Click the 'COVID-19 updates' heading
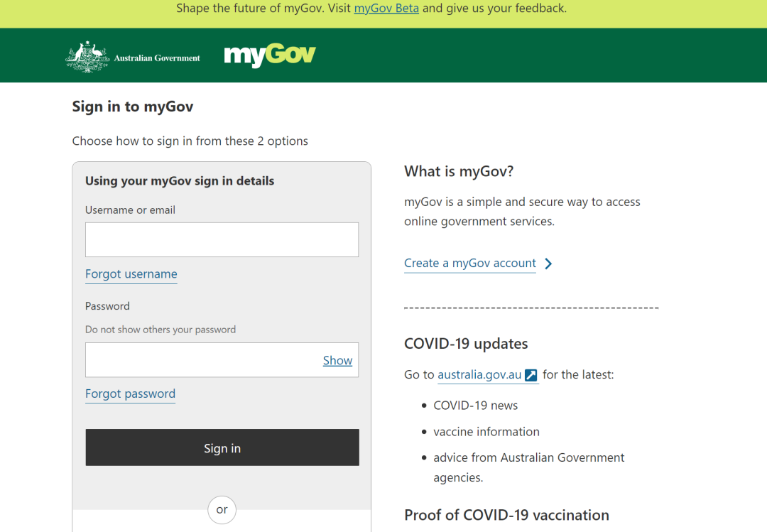The height and width of the screenshot is (532, 767). pos(466,344)
